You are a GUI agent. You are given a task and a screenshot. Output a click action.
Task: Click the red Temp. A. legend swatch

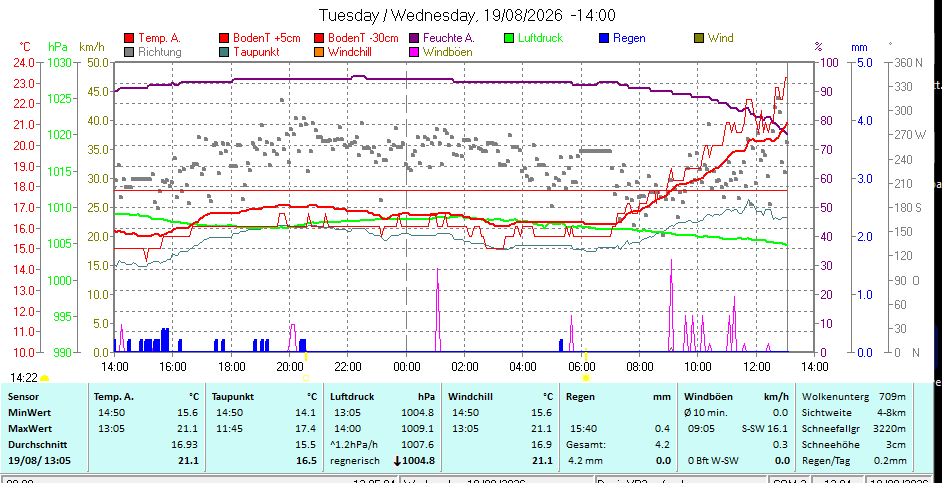tap(129, 38)
